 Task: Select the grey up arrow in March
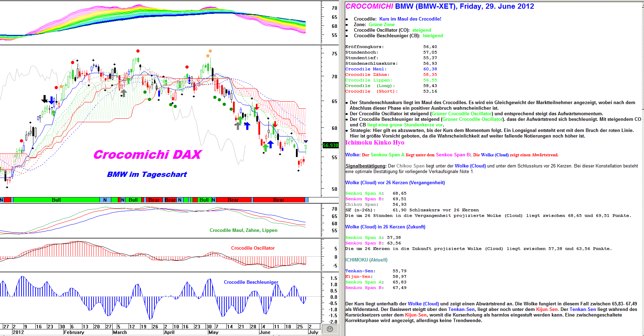coord(123,93)
